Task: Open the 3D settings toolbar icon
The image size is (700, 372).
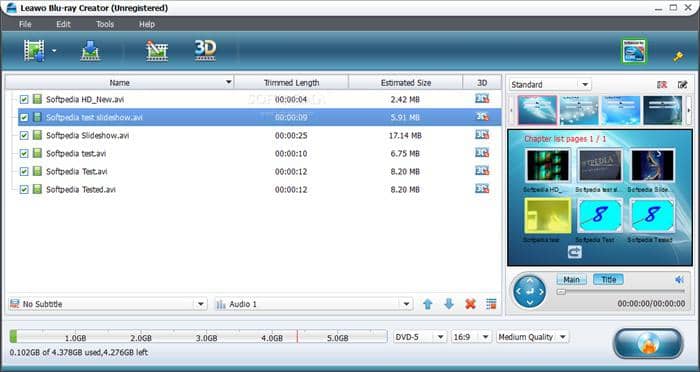Action: 205,50
